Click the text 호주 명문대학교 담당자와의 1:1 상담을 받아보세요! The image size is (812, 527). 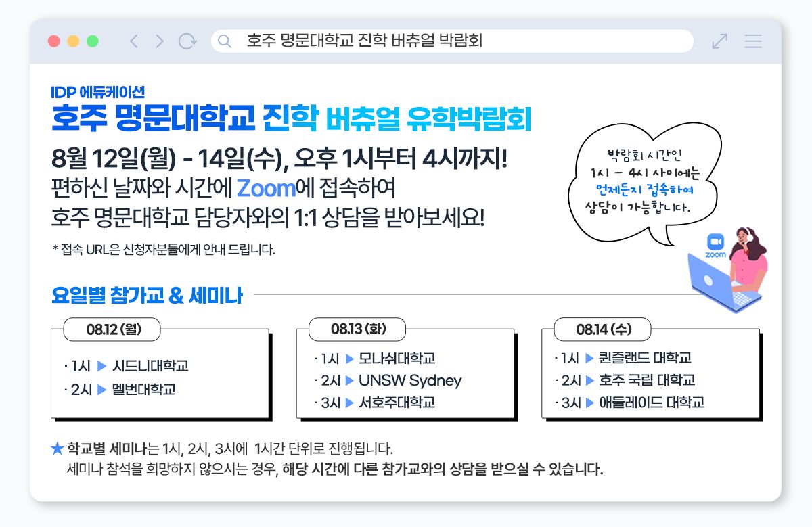pyautogui.click(x=269, y=218)
